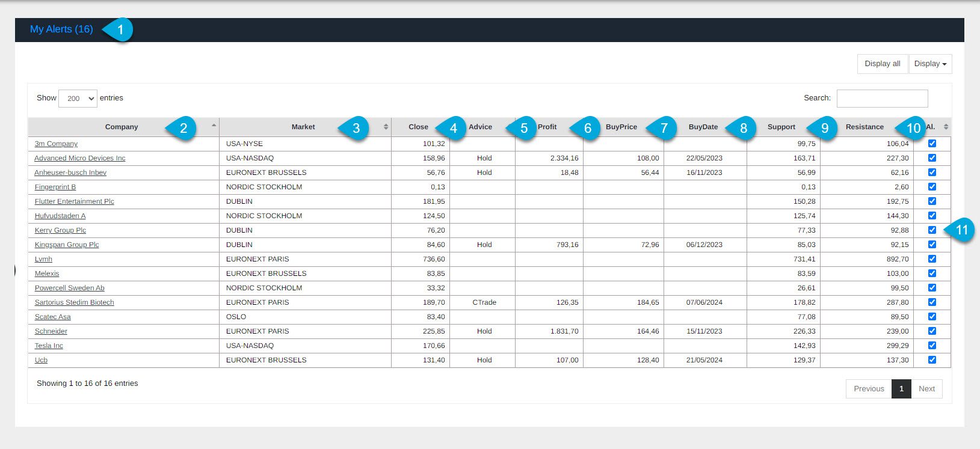
Task: Open the Sartorius Stedim Biotech link
Action: point(74,302)
